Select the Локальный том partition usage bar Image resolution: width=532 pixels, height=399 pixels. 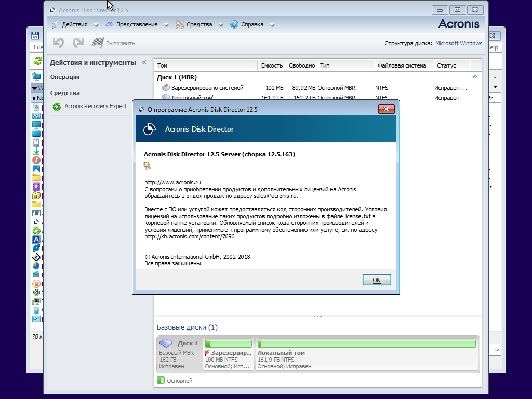pos(367,344)
